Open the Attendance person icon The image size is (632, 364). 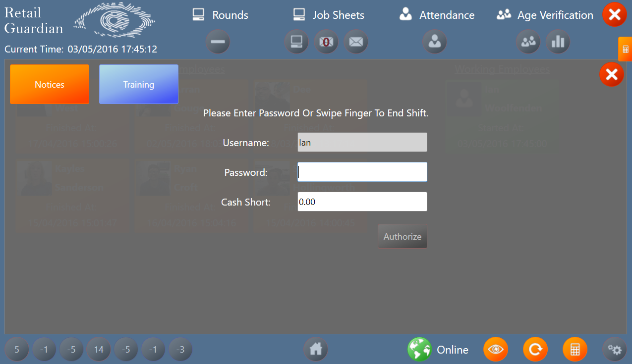(x=435, y=42)
